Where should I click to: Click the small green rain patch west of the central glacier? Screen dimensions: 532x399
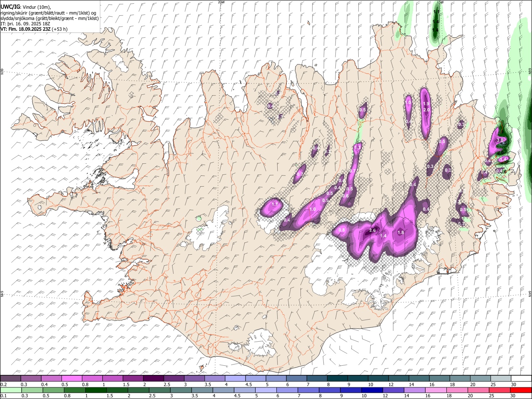click(199, 218)
